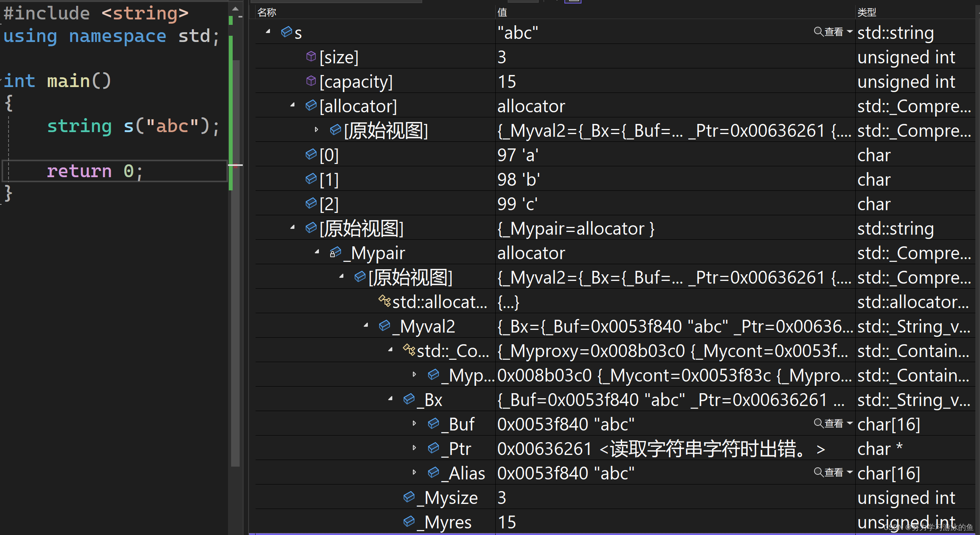Expand the _Myp... proxy pointer node
The height and width of the screenshot is (535, 980).
[x=414, y=374]
